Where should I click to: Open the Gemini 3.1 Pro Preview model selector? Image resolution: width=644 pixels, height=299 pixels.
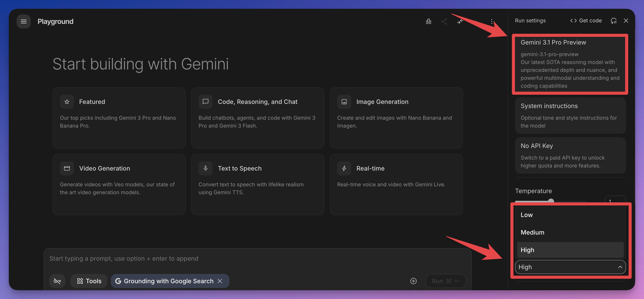tap(570, 64)
